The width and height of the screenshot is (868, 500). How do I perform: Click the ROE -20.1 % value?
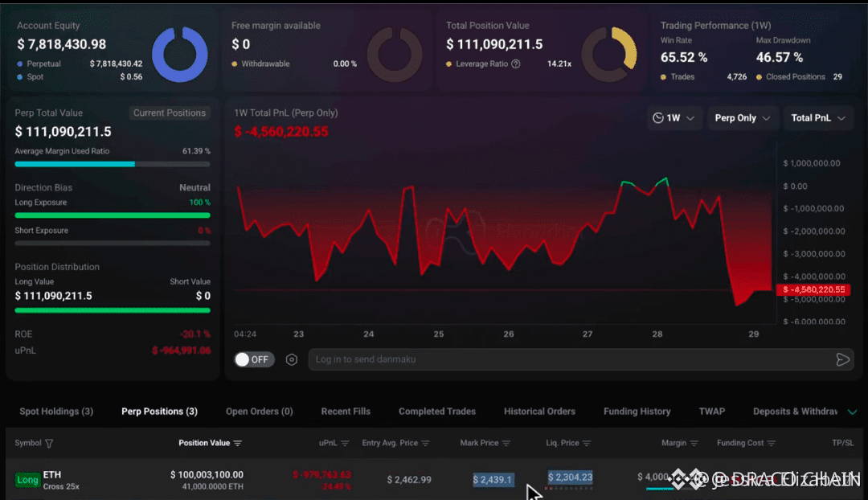point(194,334)
